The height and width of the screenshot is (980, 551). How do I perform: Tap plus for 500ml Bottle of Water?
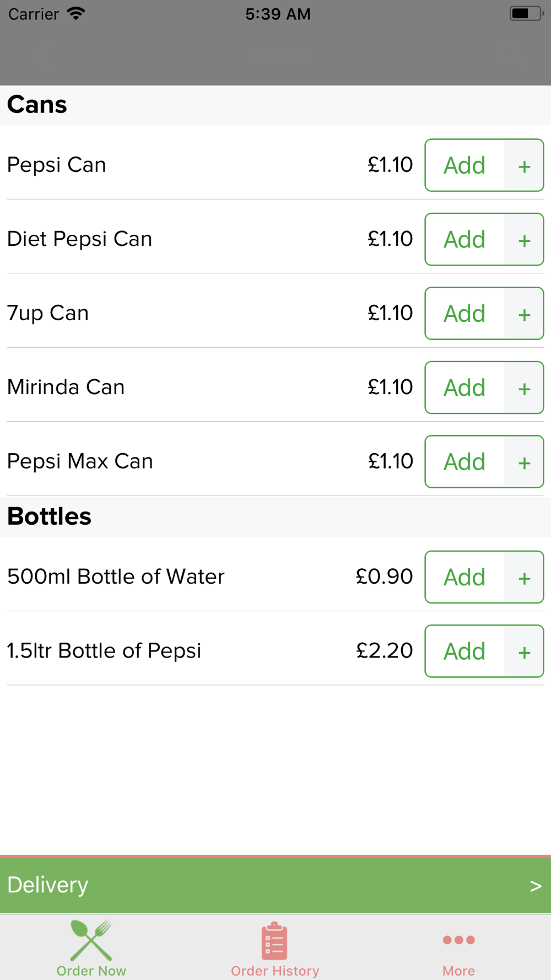tap(524, 577)
